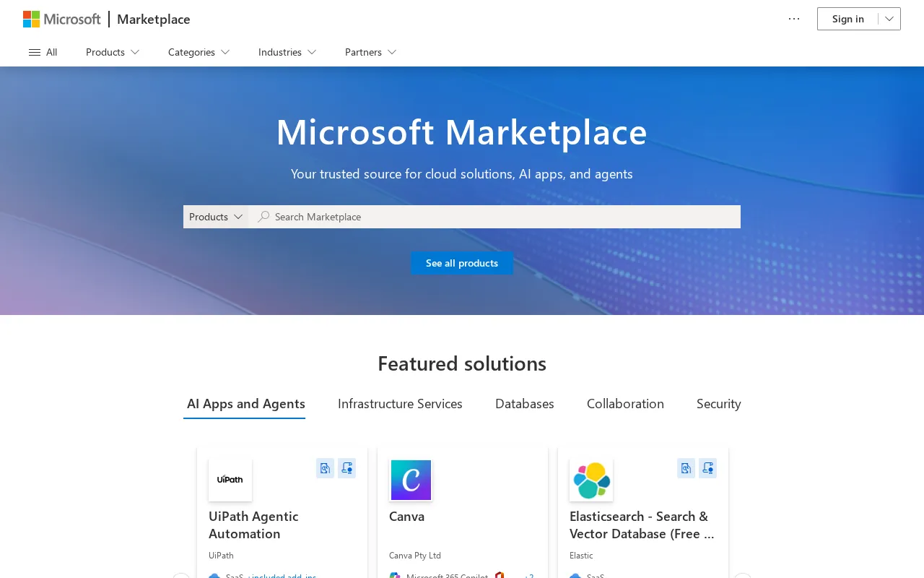924x578 pixels.
Task: Expand the Products navigation menu
Action: 113,52
